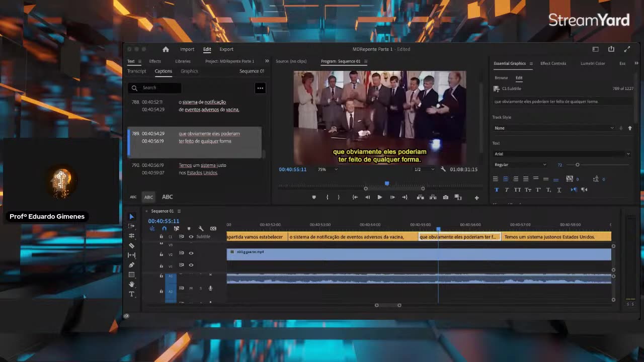The width and height of the screenshot is (644, 362).
Task: Select the Pen tool
Action: click(131, 265)
